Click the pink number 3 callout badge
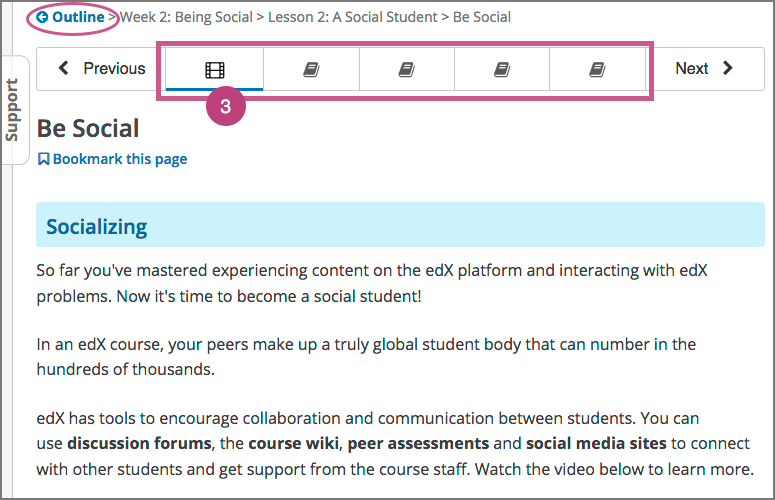The width and height of the screenshot is (775, 500). (x=226, y=109)
